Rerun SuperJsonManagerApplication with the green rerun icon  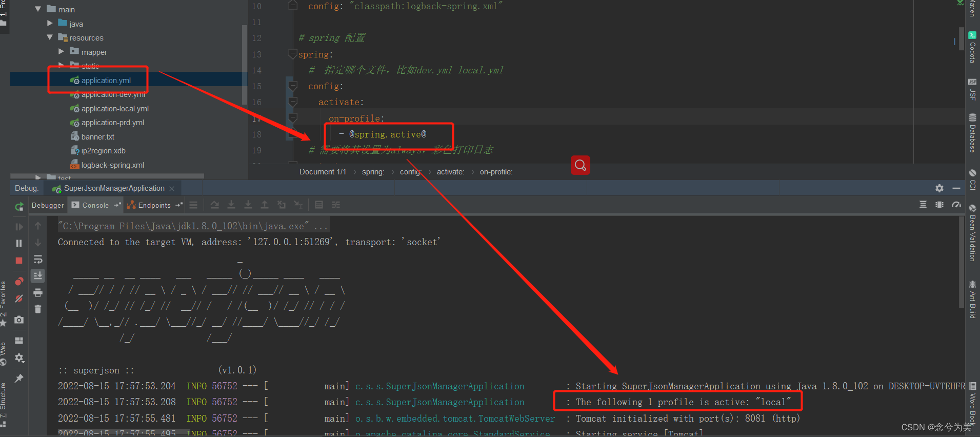[19, 206]
